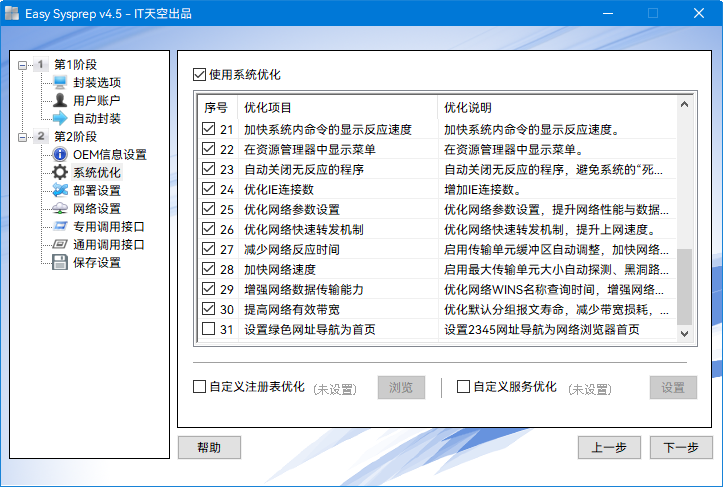Screen dimensions: 723x487
Task: Select 专用调用接口 in the tree
Action: [108, 226]
